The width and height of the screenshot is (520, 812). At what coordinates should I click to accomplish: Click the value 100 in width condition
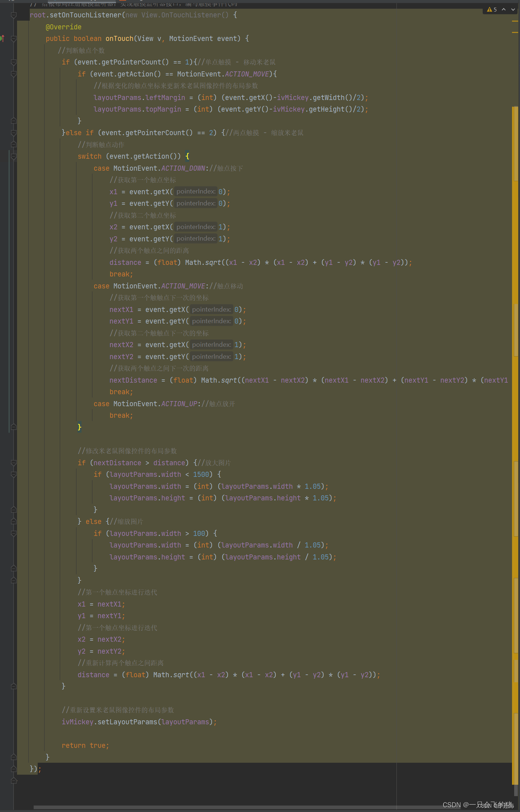tap(199, 533)
